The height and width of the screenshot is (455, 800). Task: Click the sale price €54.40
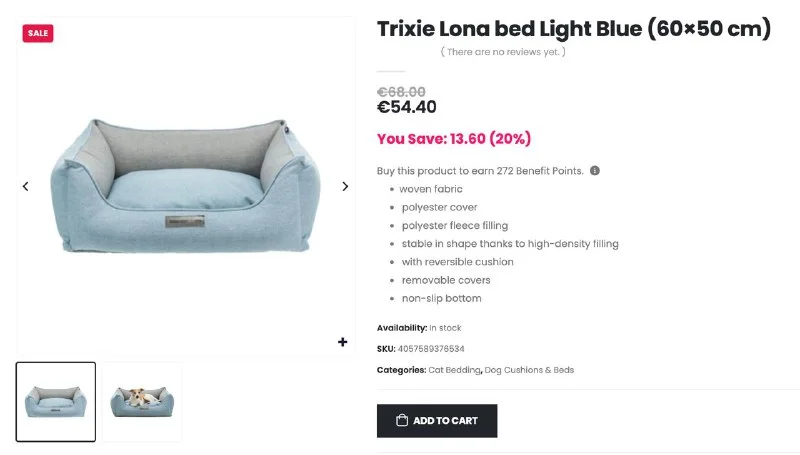coord(406,107)
